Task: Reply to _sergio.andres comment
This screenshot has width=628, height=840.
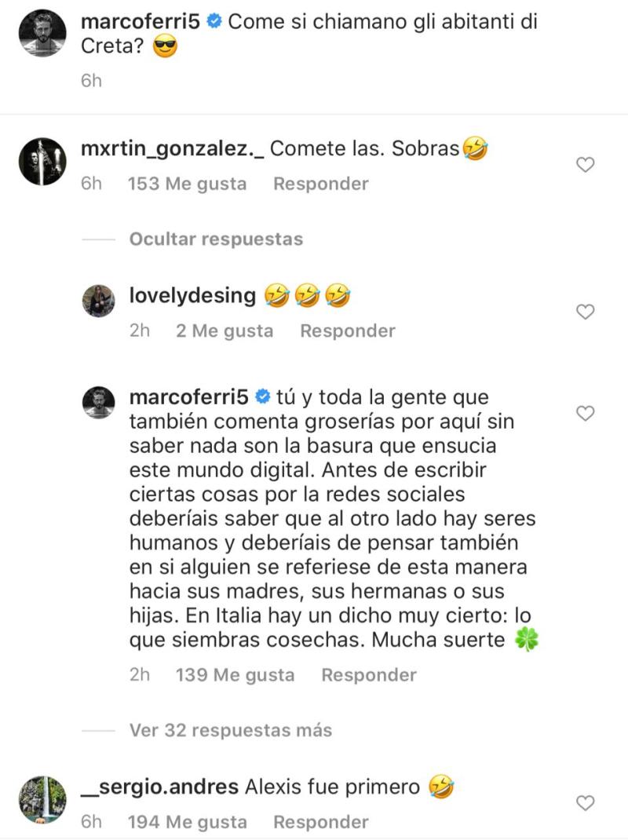Action: [320, 823]
